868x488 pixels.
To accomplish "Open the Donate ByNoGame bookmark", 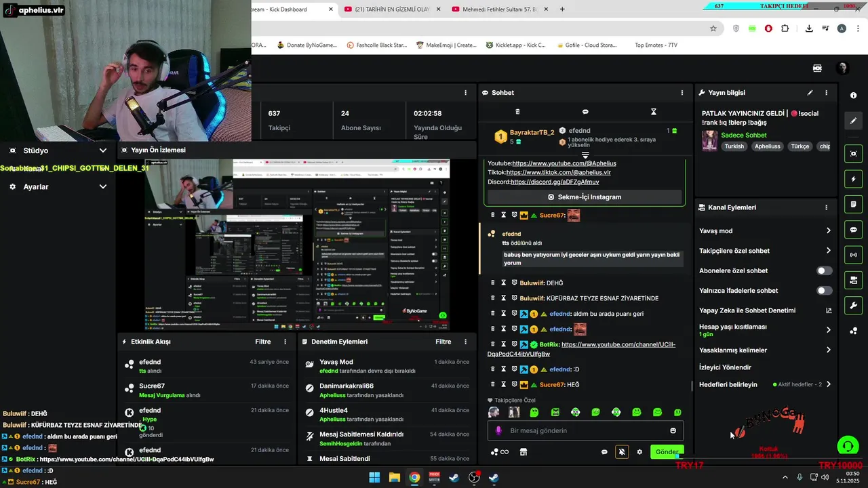I will (307, 45).
